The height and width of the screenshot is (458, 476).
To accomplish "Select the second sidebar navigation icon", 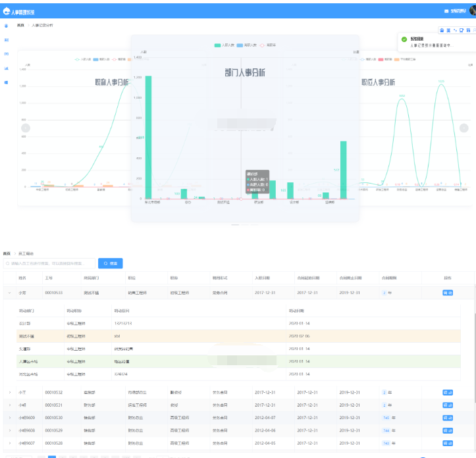I will [6, 39].
